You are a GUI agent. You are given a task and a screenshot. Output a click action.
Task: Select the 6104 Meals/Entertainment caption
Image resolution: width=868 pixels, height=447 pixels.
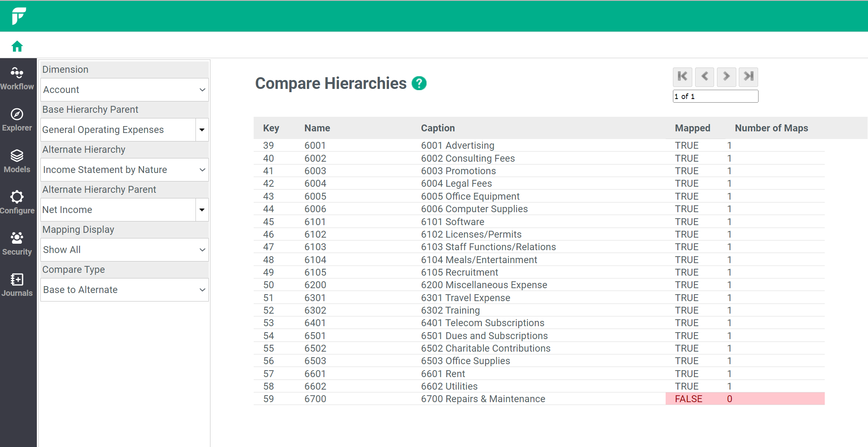[x=479, y=260]
